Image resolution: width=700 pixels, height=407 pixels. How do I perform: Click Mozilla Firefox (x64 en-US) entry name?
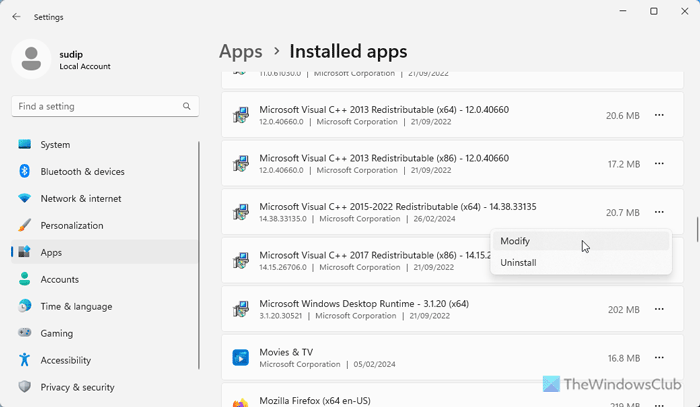(x=315, y=401)
